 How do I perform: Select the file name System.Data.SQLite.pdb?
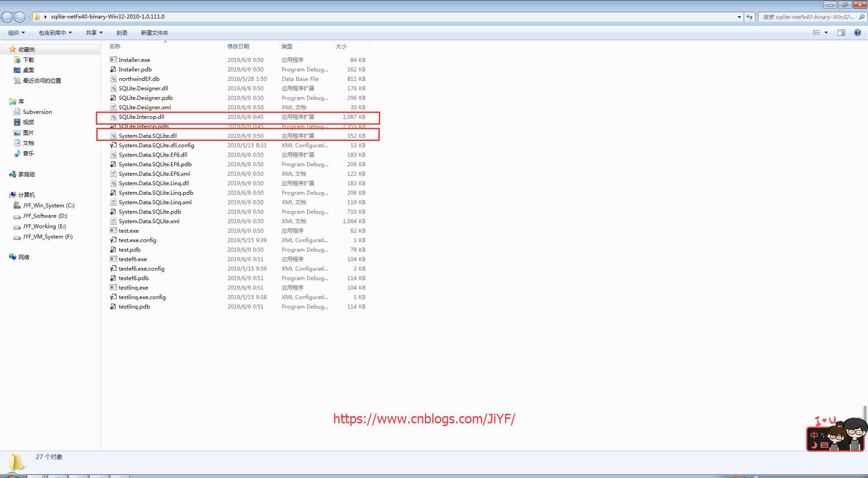150,211
